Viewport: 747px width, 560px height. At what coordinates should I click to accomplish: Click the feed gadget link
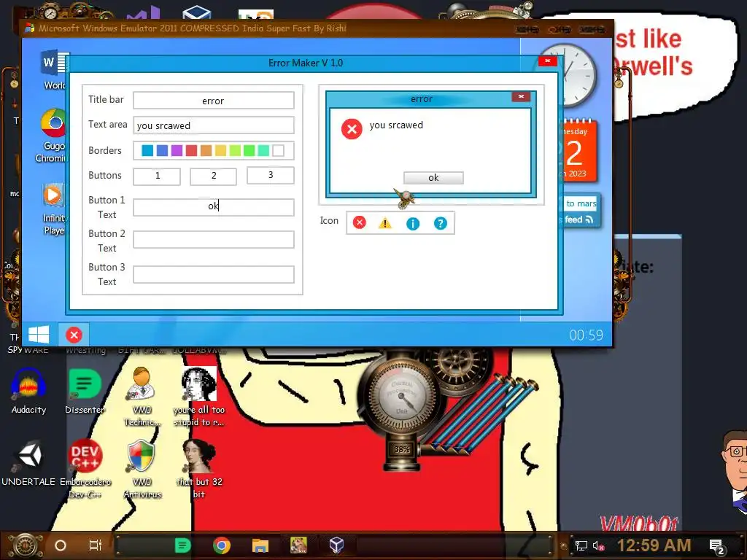(x=578, y=219)
